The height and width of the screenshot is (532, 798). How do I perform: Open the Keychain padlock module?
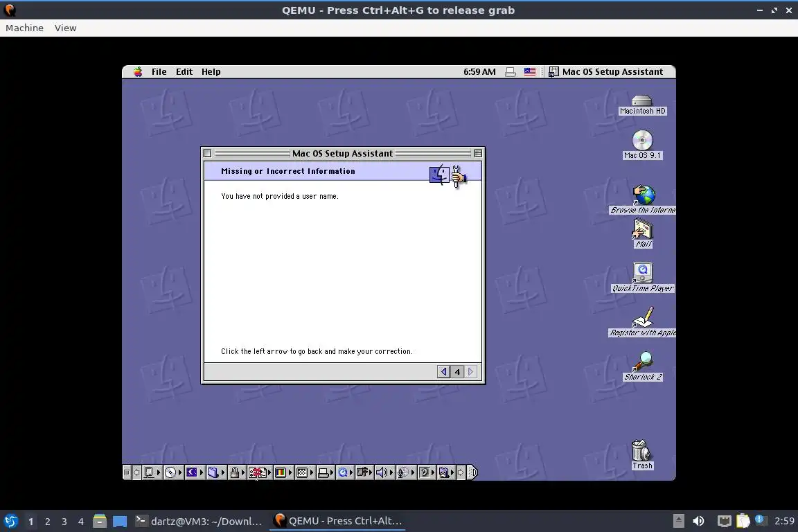[x=237, y=472]
